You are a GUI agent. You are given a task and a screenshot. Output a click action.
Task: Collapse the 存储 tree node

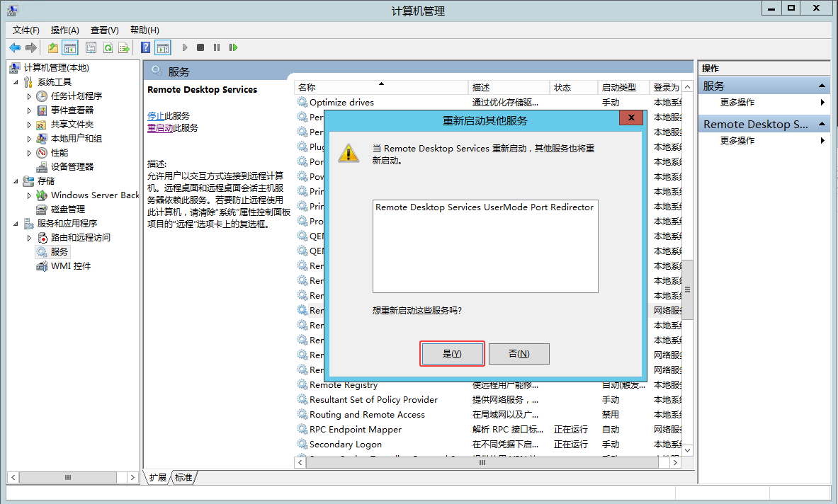click(16, 181)
